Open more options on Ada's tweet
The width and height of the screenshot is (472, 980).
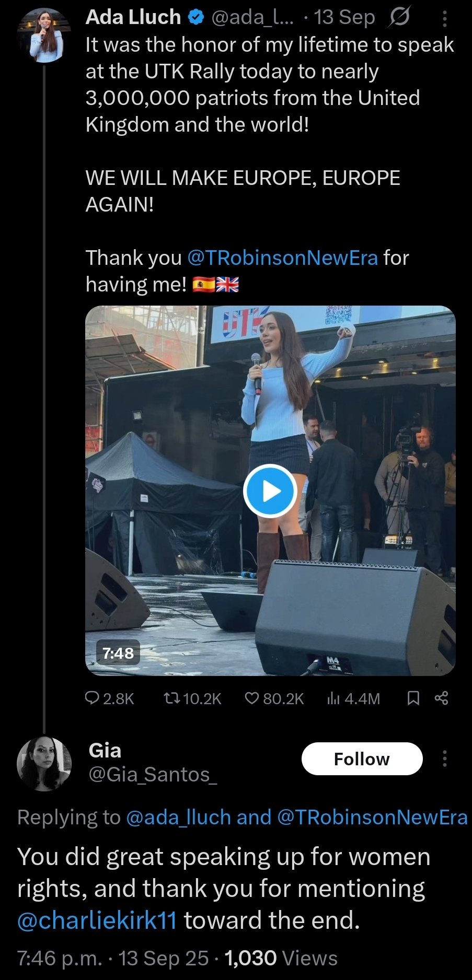click(x=444, y=19)
